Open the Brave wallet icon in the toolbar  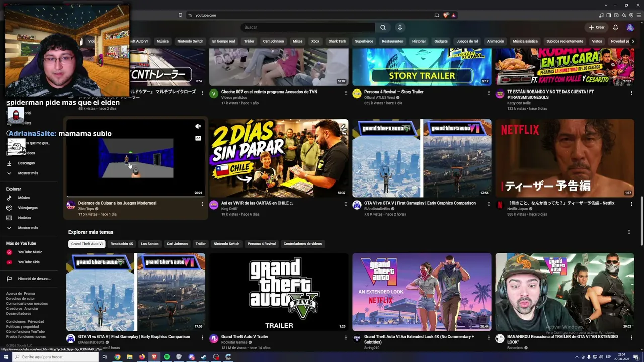point(616,15)
